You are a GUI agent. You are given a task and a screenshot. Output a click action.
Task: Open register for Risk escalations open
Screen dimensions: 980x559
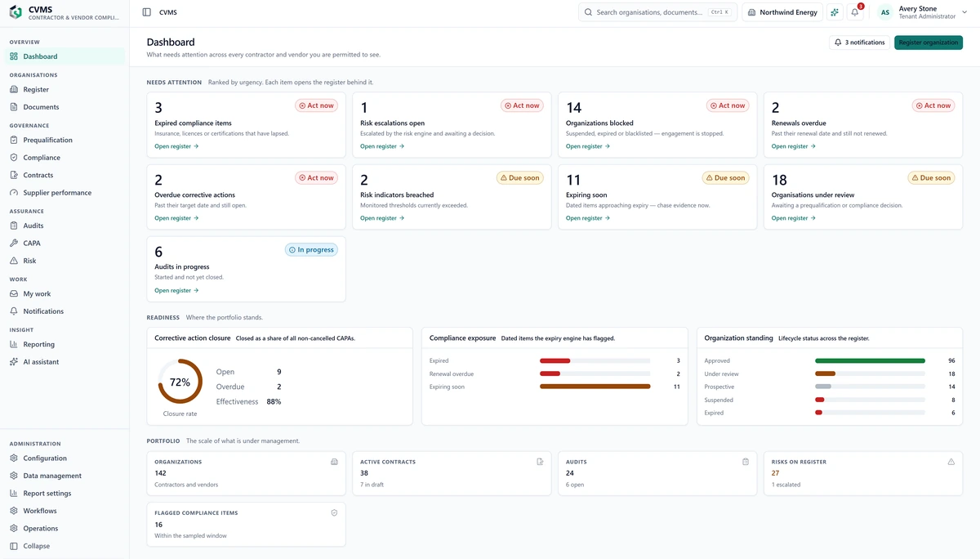(x=382, y=146)
